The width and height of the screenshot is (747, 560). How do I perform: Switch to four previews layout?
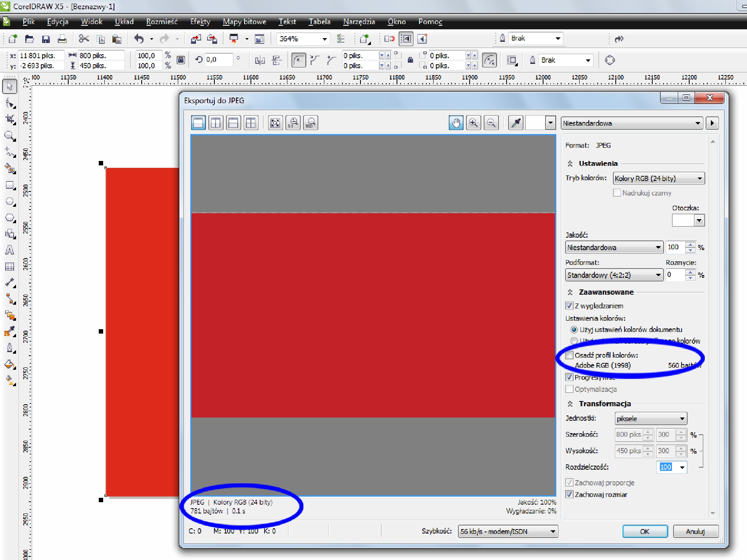point(251,123)
